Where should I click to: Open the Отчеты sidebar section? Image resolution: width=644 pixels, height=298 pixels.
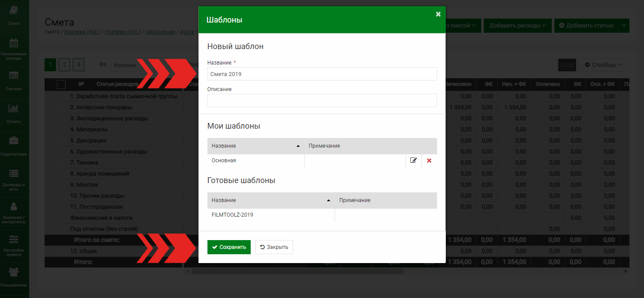[x=14, y=114]
